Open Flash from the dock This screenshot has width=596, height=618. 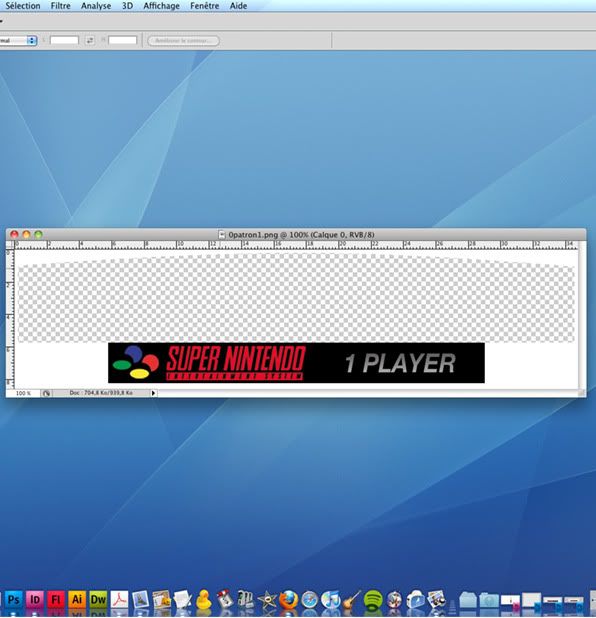(56, 600)
